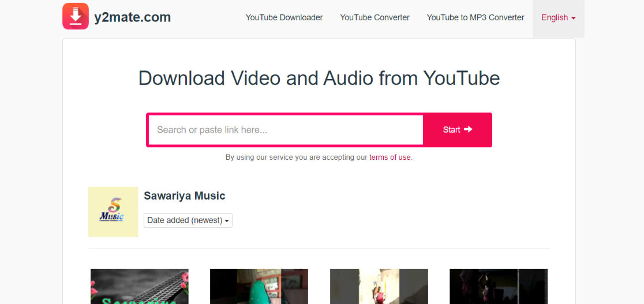Open the guitar video thumbnail
Screen dimensions: 644x304
pos(140,286)
